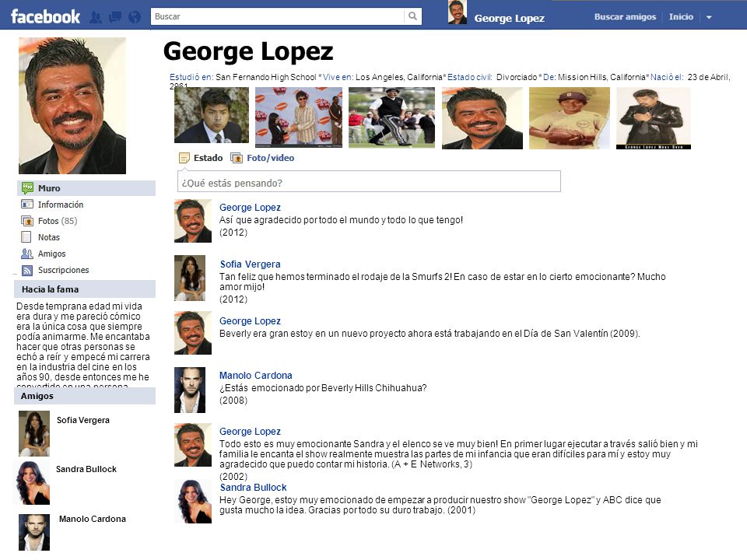
Task: Open the black leather jacket photo thumbnail
Action: pyautogui.click(x=654, y=118)
